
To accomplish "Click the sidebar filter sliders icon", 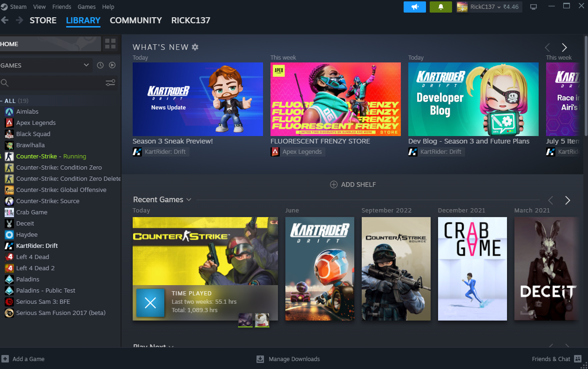I will click(110, 83).
